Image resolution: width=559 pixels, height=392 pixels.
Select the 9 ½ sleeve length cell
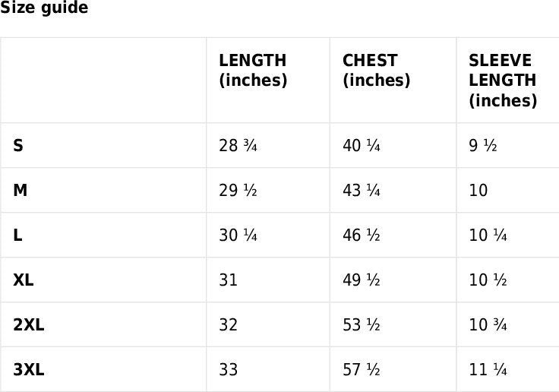(483, 146)
